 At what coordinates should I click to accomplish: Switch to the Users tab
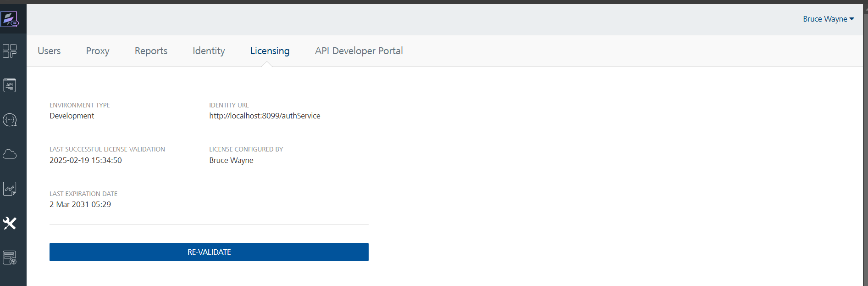click(x=49, y=51)
